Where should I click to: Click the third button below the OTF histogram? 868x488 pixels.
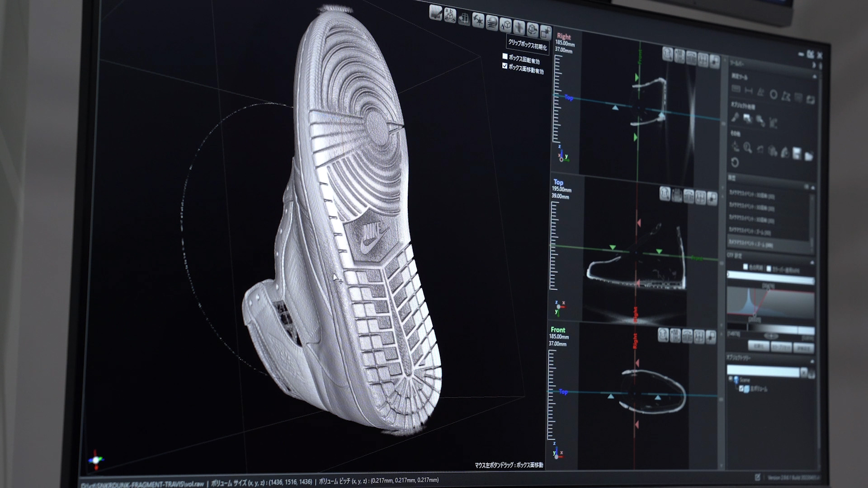803,349
